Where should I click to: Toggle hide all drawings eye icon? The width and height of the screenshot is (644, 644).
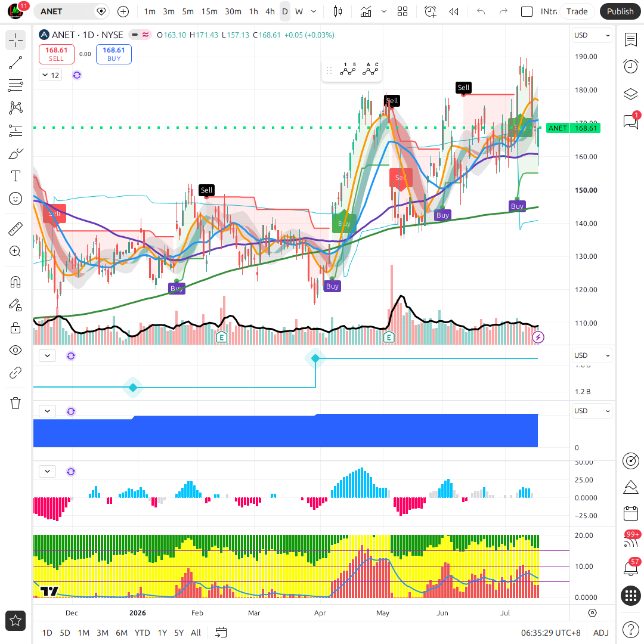click(16, 351)
